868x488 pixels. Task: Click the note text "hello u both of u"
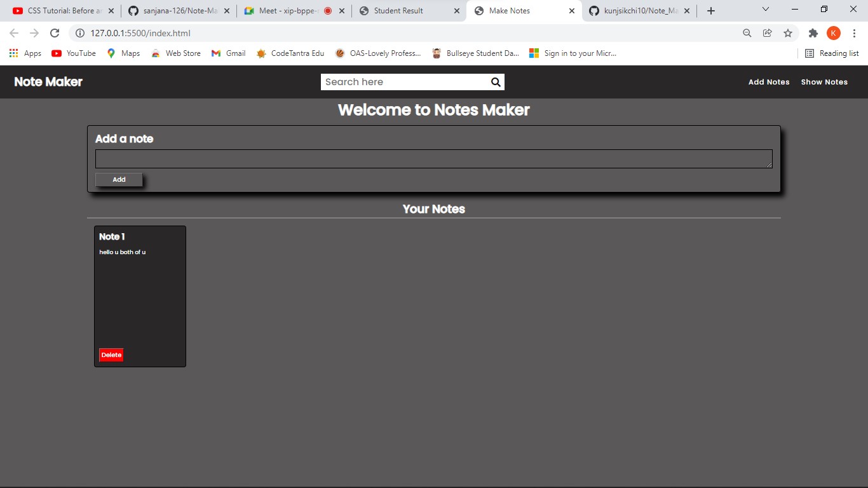123,252
